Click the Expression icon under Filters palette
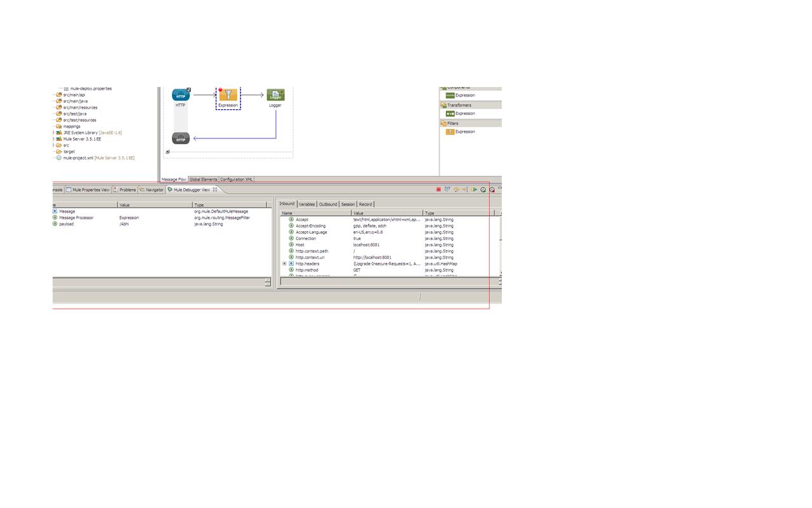The image size is (812, 508). click(450, 131)
